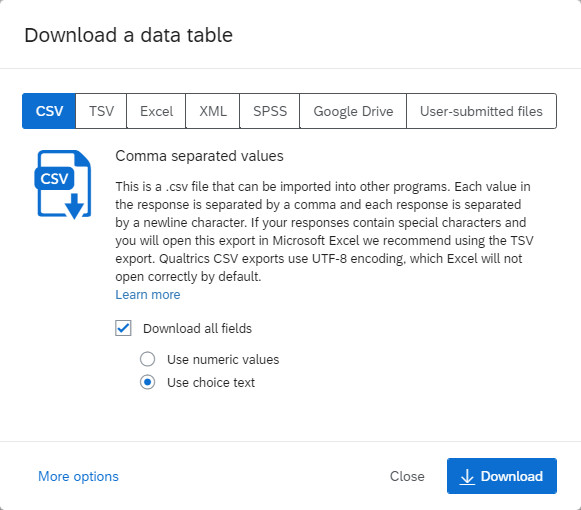Open the Excel export tab

point(156,111)
